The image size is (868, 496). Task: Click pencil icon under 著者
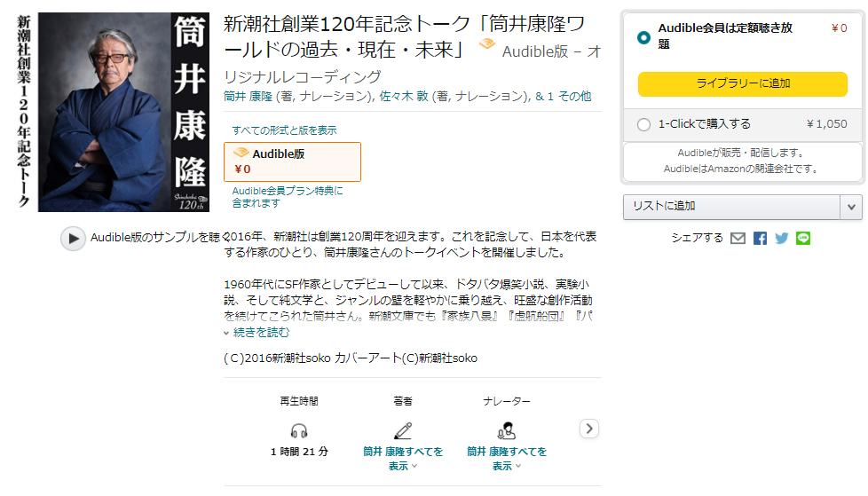[402, 430]
